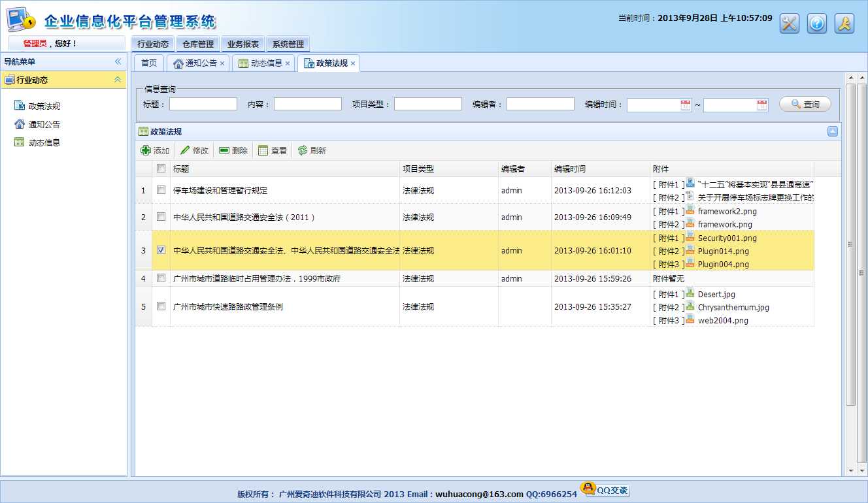
Task: Click the pencil modify icon
Action: click(185, 150)
